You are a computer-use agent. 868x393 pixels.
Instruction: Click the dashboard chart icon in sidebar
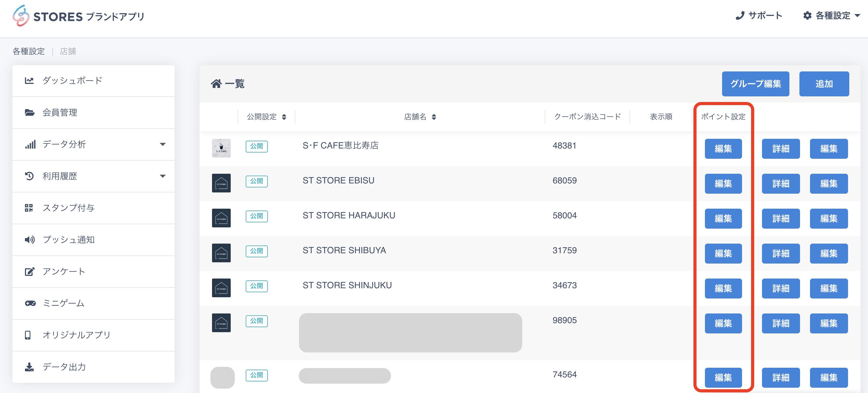click(x=29, y=80)
